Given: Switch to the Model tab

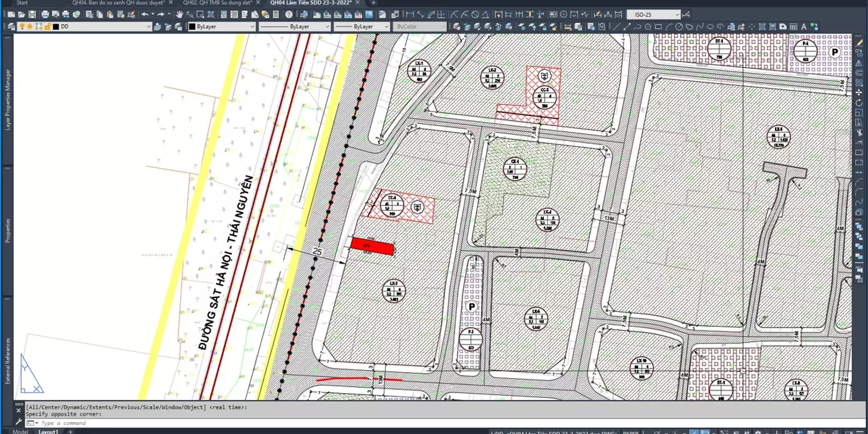Looking at the screenshot, I should (20, 432).
